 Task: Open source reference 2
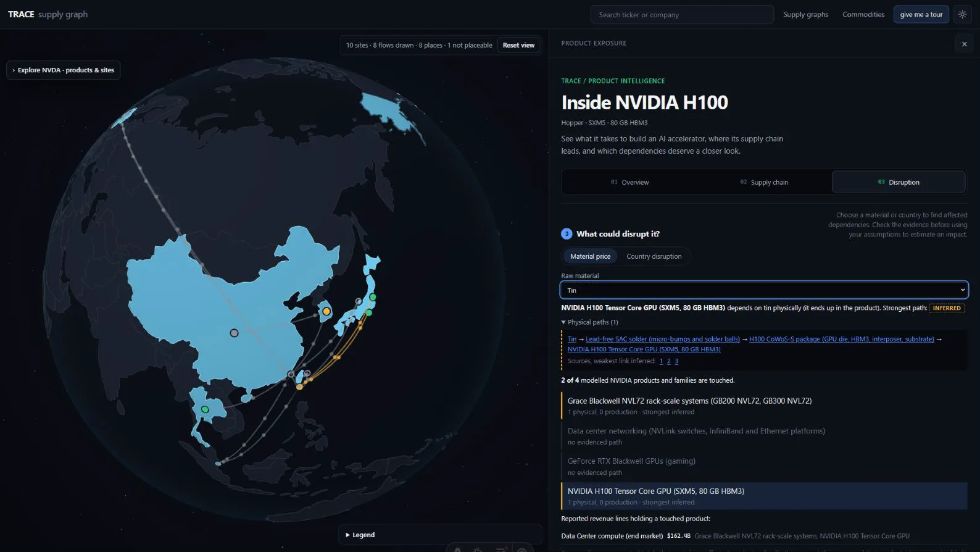(668, 361)
